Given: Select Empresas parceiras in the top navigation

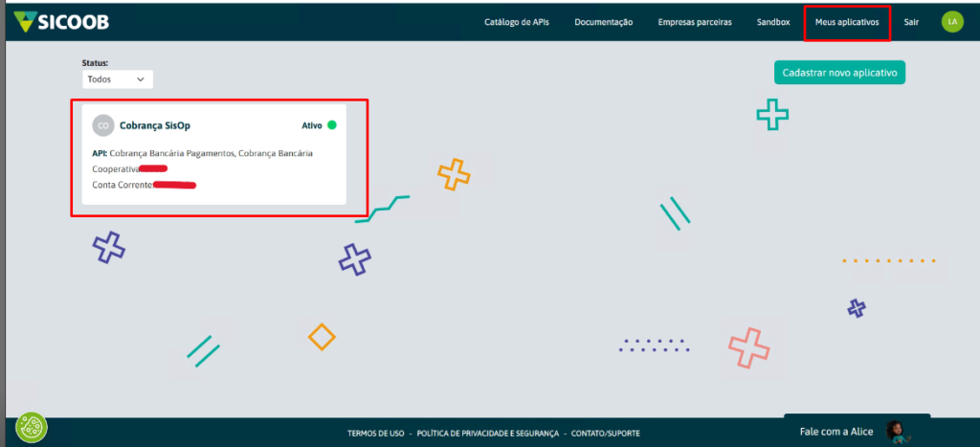Looking at the screenshot, I should [x=695, y=22].
